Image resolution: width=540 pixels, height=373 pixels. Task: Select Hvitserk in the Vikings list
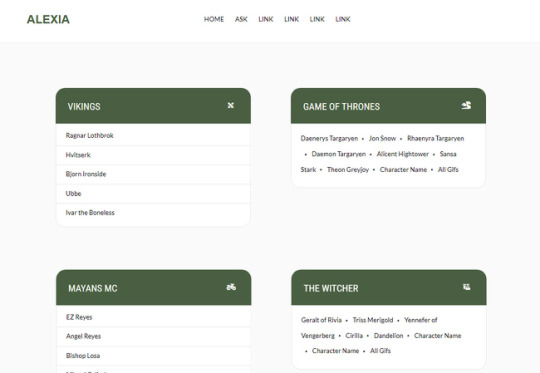tap(153, 155)
